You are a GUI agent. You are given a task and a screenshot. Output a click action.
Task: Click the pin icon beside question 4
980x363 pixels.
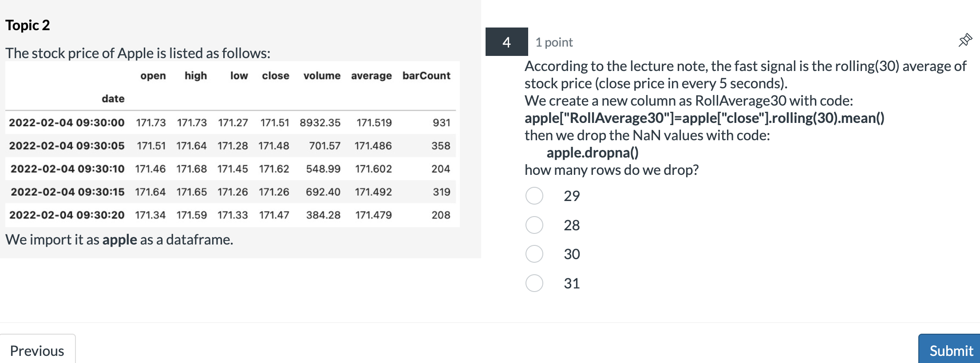click(965, 40)
